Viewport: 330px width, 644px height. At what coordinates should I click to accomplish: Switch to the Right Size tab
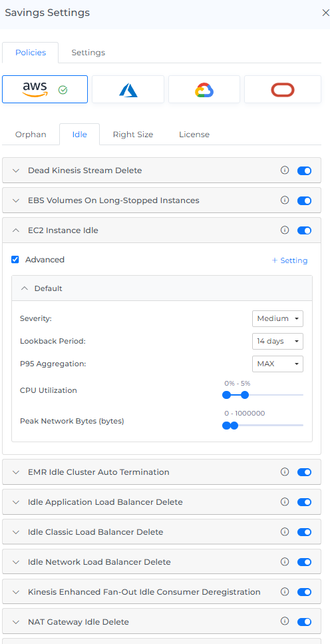[x=133, y=135]
